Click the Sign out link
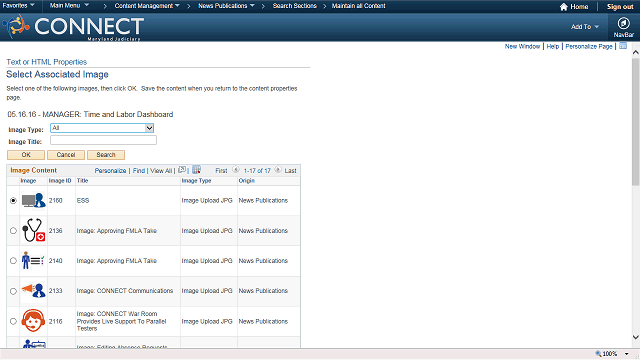 click(x=620, y=7)
